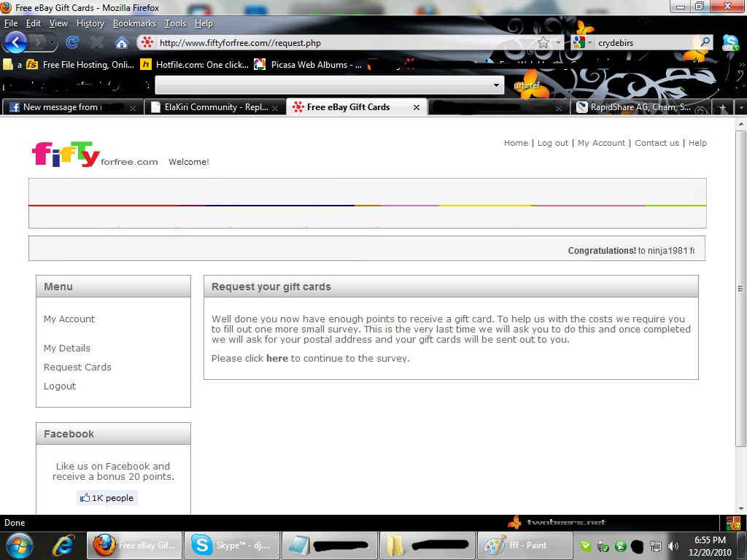Open the Windows Start button
Viewport: 747px width, 560px height.
point(19,545)
